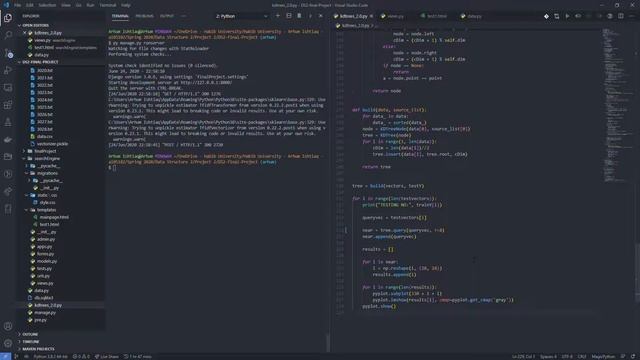The width and height of the screenshot is (640, 360).
Task: Open mainpage.html in the templates folder
Action: point(54,217)
